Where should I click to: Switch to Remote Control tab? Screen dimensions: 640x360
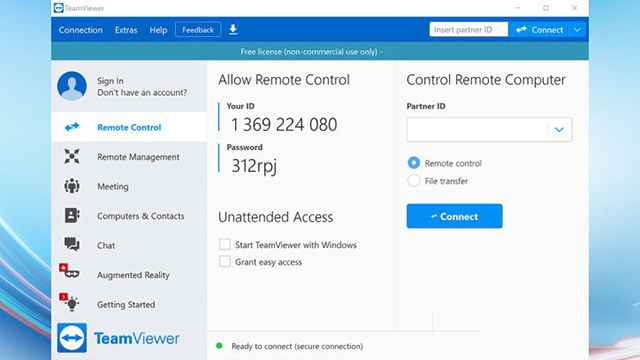pyautogui.click(x=129, y=127)
